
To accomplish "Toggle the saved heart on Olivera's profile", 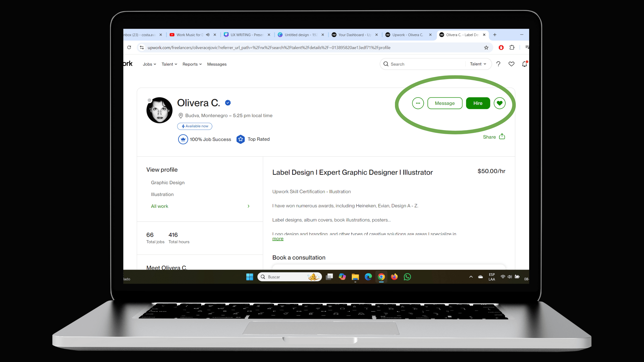I will point(499,103).
